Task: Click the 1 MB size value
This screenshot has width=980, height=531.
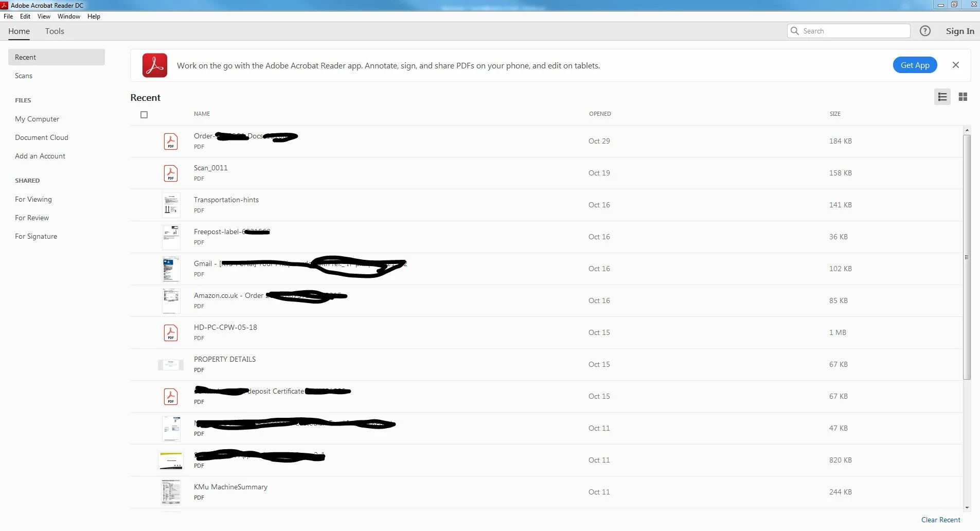Action: click(838, 332)
